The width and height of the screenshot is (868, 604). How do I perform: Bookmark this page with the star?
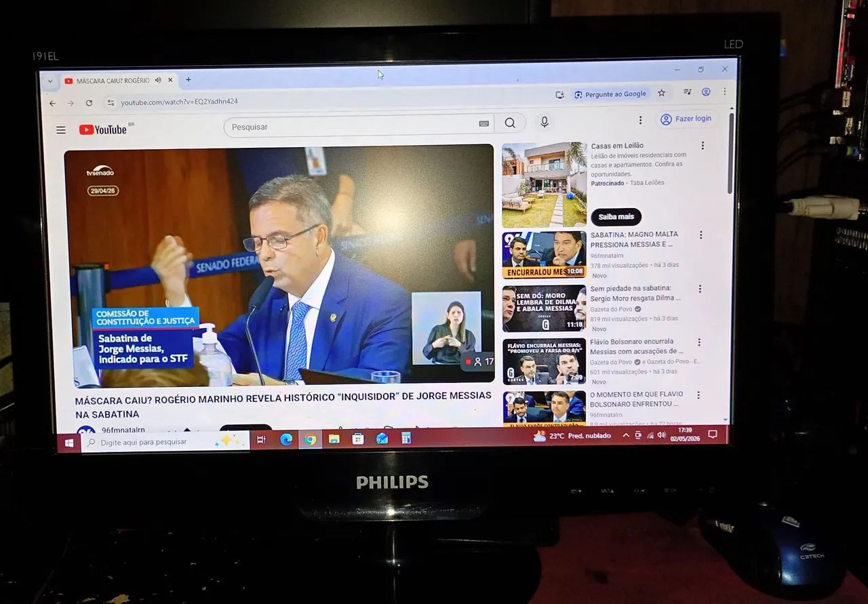pyautogui.click(x=662, y=93)
